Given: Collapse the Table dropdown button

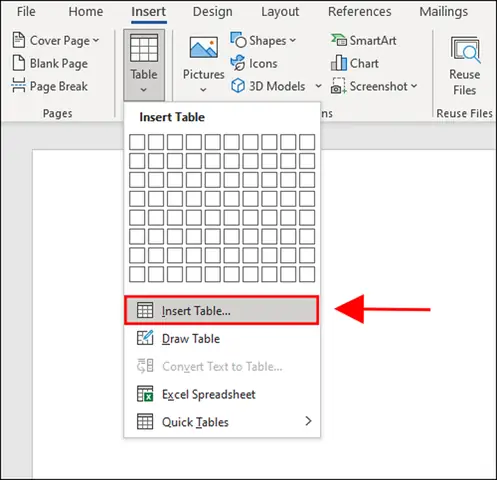Looking at the screenshot, I should (x=144, y=65).
